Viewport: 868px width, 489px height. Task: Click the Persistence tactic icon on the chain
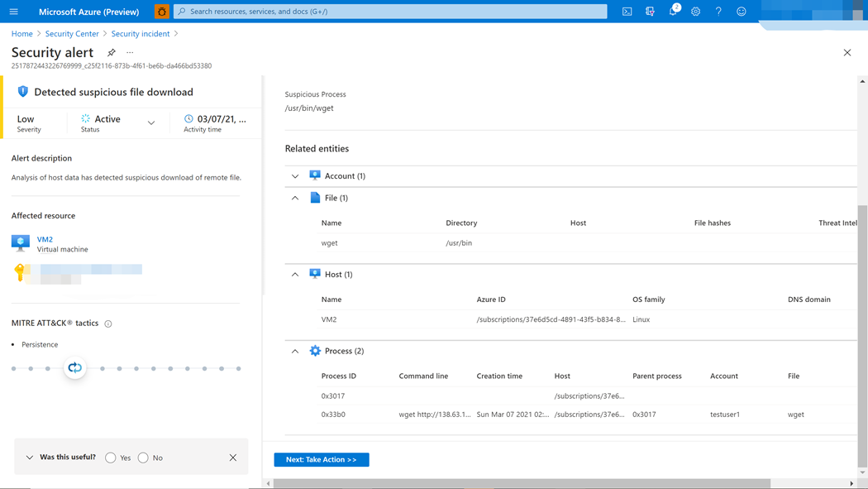(x=74, y=367)
